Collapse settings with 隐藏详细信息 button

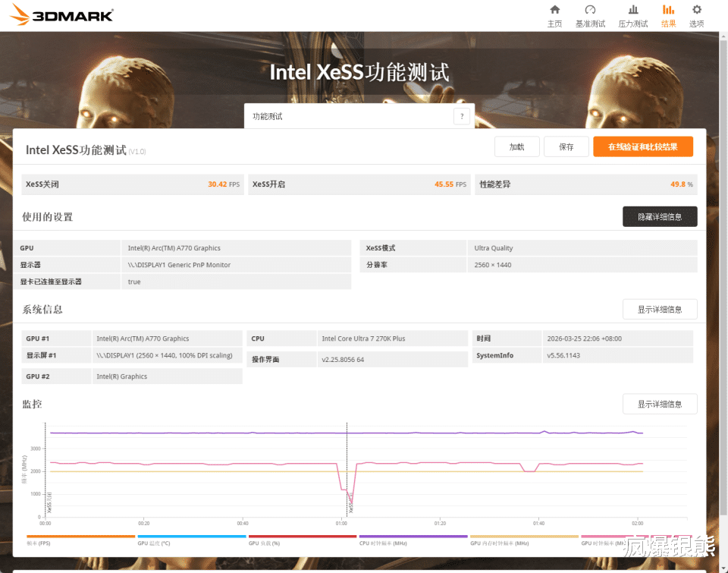(660, 216)
